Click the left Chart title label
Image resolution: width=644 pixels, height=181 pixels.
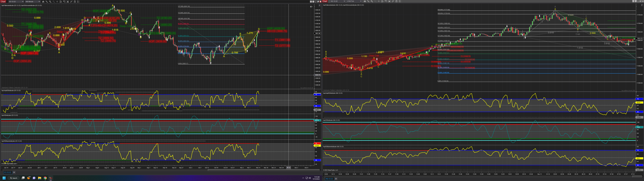[3, 2]
